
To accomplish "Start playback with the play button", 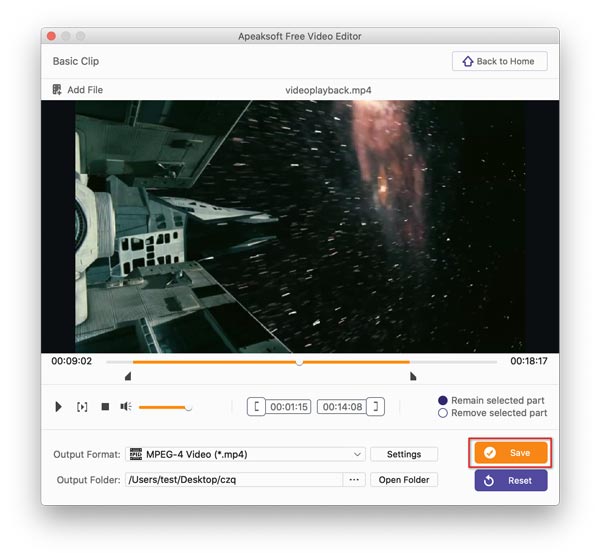I will (x=58, y=406).
